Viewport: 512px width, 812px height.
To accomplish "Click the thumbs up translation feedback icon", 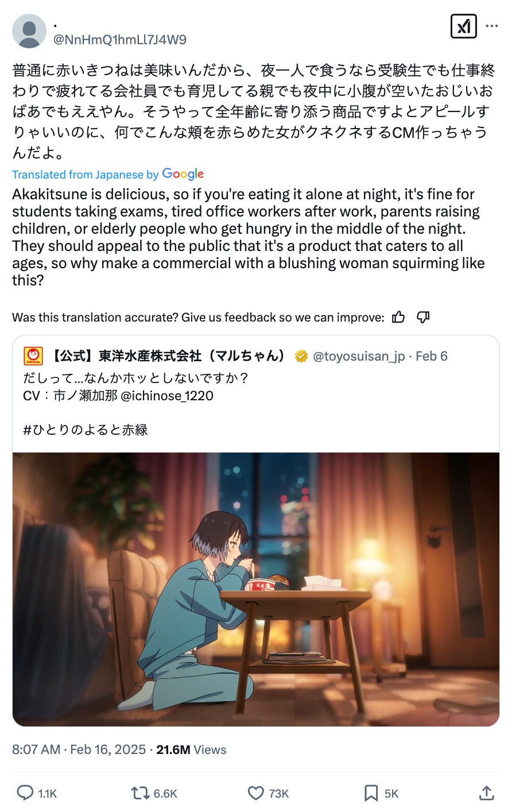I will [398, 317].
